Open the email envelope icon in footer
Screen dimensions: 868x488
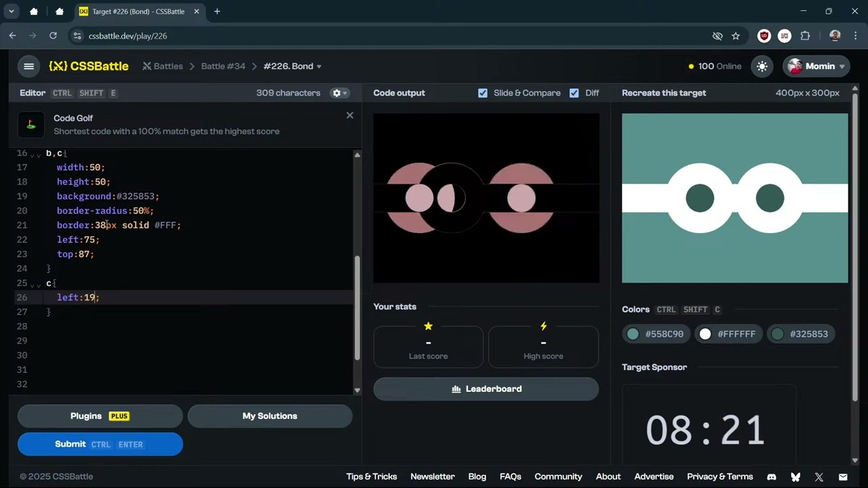pos(843,477)
